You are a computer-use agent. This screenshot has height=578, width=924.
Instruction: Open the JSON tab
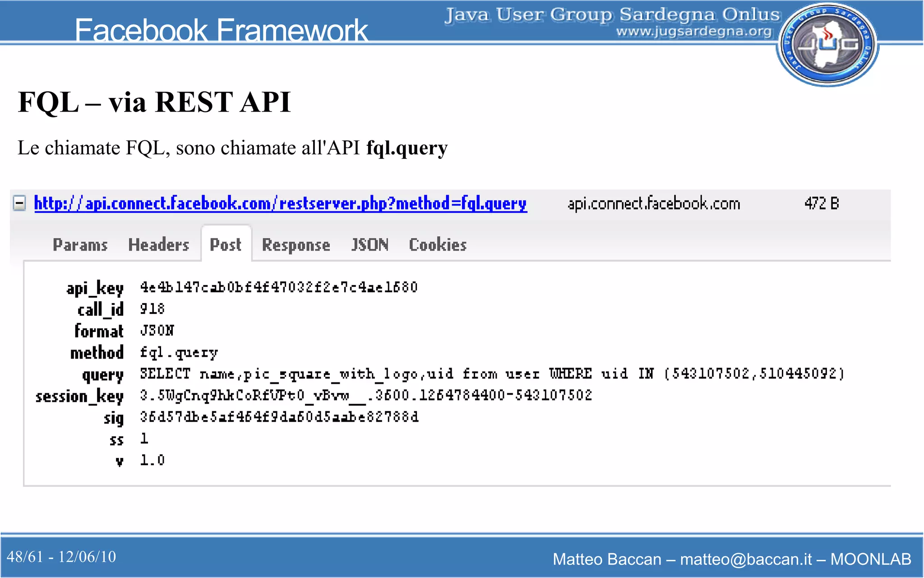pos(370,245)
